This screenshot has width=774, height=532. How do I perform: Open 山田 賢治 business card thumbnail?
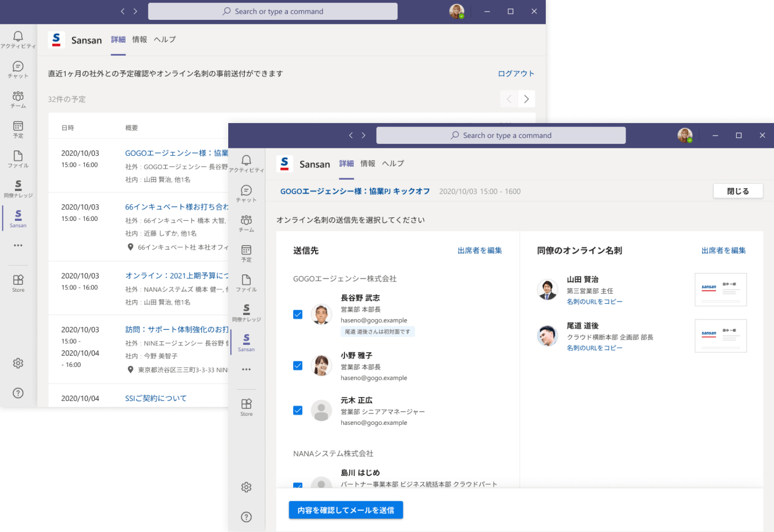(x=720, y=290)
